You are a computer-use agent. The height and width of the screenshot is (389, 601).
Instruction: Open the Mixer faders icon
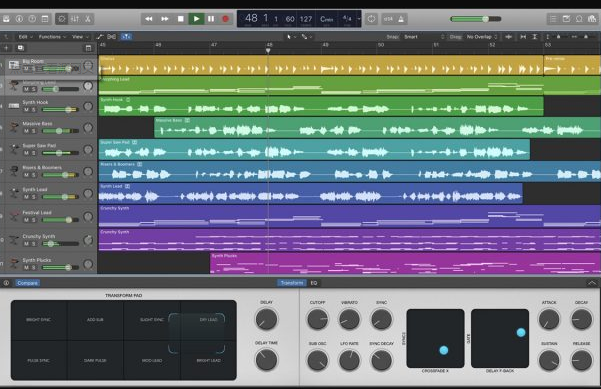tap(75, 19)
